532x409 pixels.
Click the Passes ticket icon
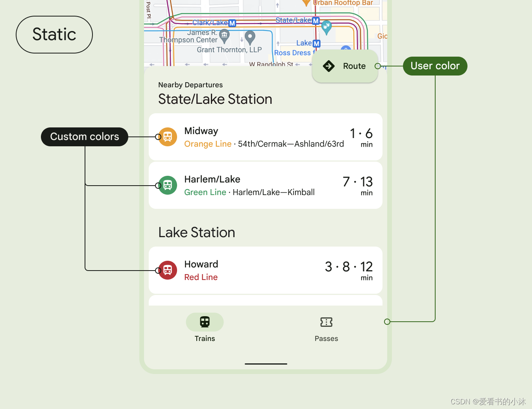(x=326, y=322)
